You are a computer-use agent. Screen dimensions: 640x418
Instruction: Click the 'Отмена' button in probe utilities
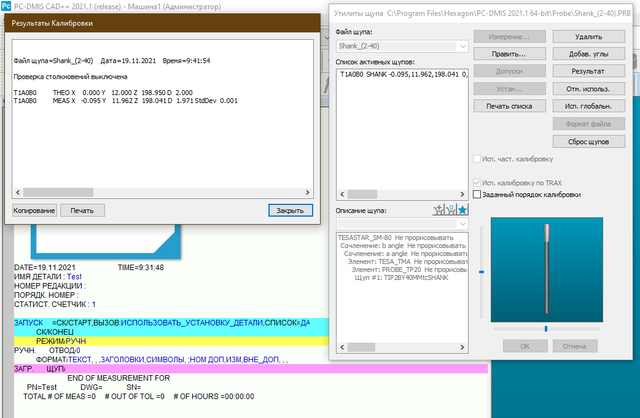tap(575, 346)
